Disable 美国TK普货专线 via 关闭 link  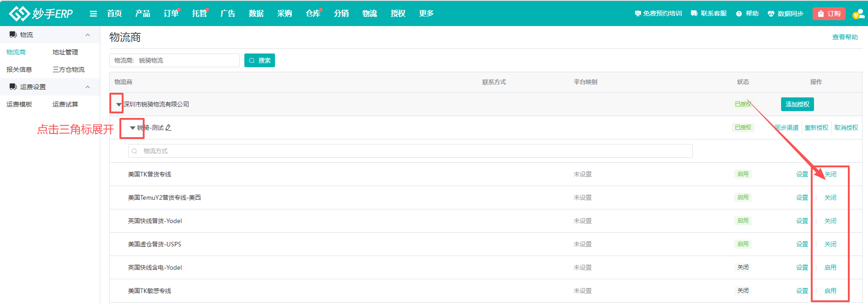coord(830,174)
